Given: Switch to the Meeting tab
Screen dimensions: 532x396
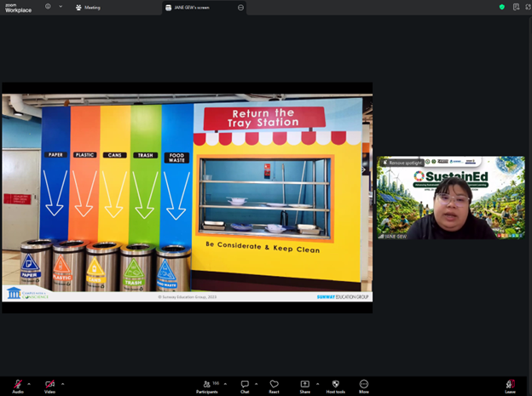Looking at the screenshot, I should pyautogui.click(x=88, y=7).
